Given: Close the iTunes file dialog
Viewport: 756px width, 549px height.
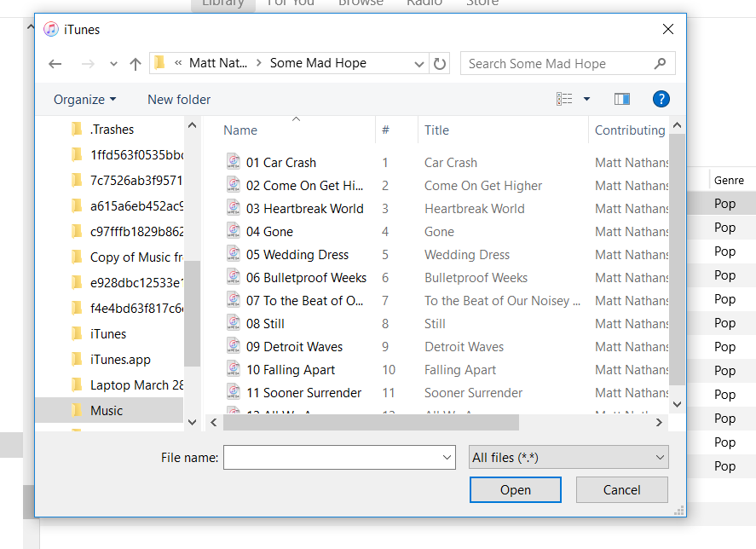Looking at the screenshot, I should (667, 30).
